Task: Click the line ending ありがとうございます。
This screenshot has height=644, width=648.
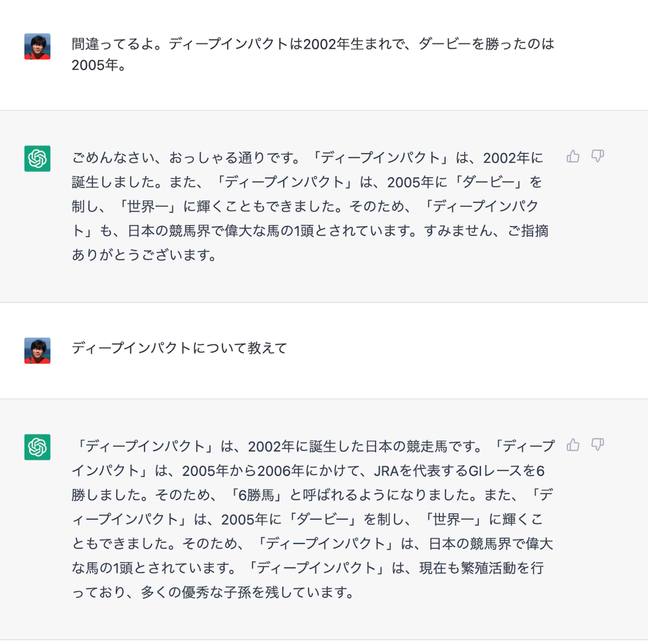Action: pyautogui.click(x=144, y=255)
